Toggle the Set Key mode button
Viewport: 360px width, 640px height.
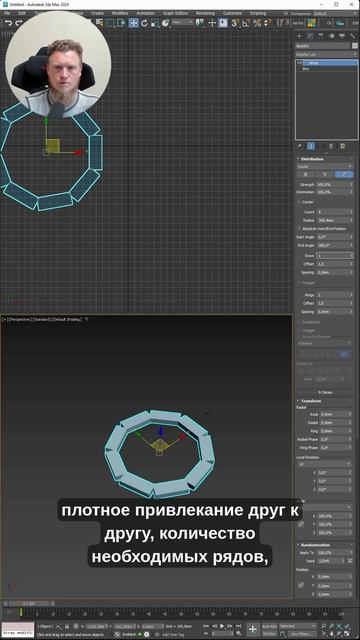coord(269,634)
